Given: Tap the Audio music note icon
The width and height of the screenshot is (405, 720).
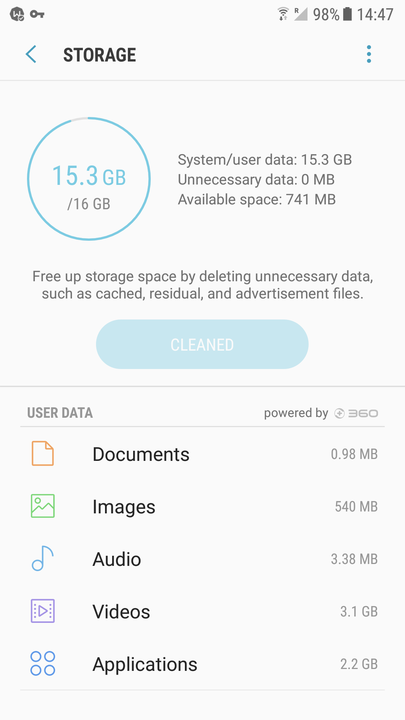Looking at the screenshot, I should pos(43,558).
